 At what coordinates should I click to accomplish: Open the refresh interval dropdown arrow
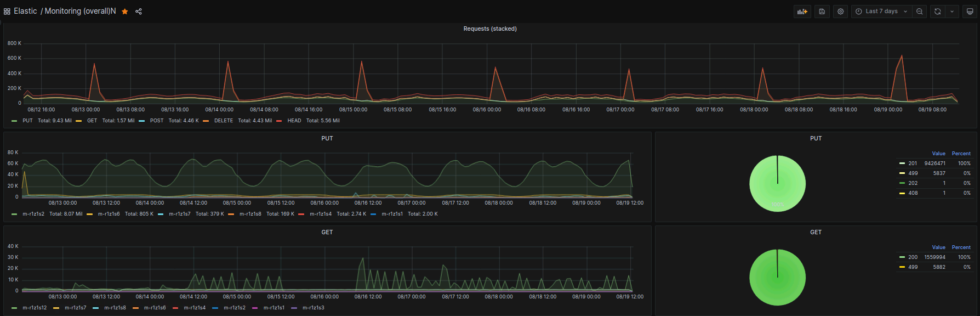pyautogui.click(x=952, y=12)
